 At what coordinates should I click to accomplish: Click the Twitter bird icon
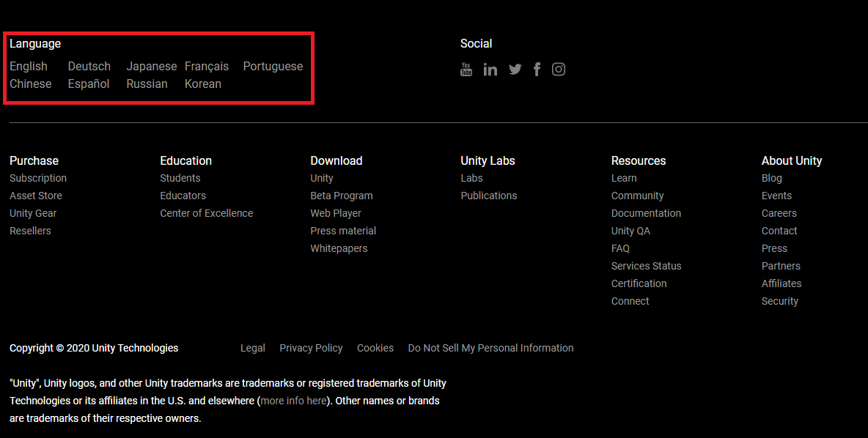coord(515,69)
